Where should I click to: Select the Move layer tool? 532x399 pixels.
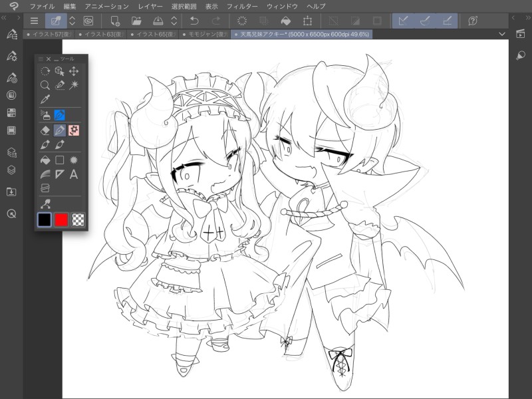point(74,71)
